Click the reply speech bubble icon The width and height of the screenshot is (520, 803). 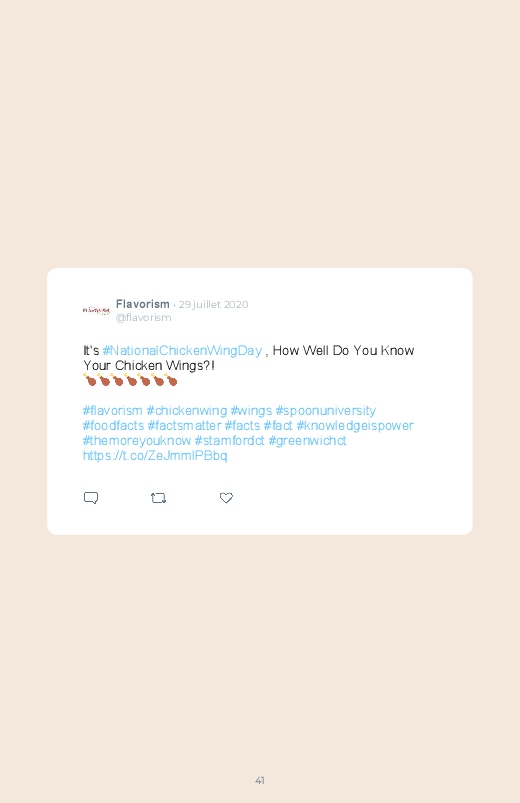[x=91, y=498]
